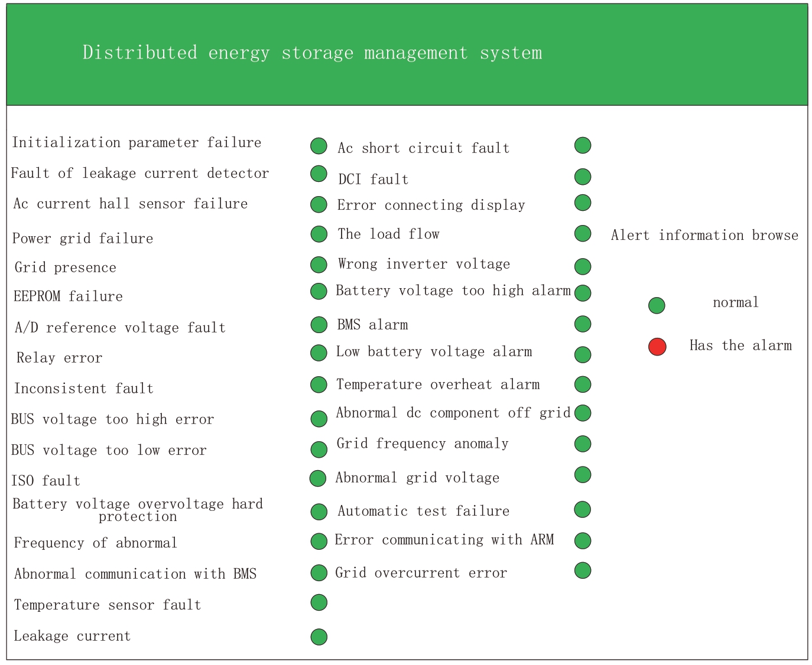Select the Abnormal communication with BMS label
812x665 pixels.
click(x=135, y=574)
